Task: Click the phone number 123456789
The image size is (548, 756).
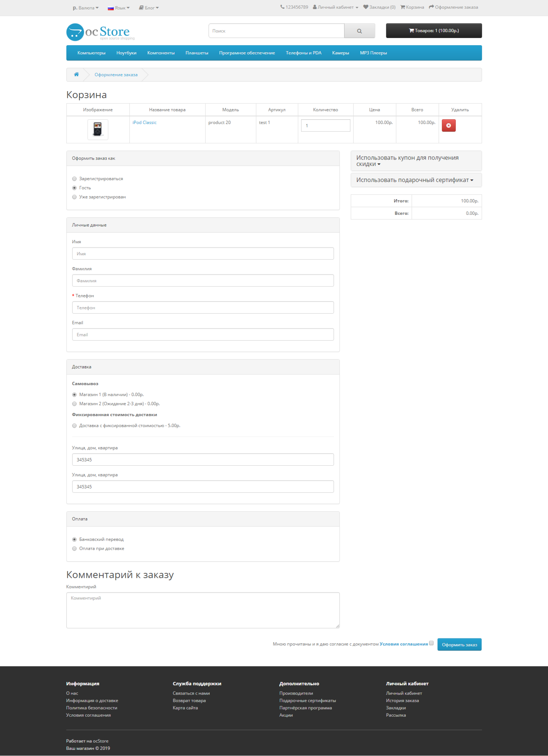Action: point(294,7)
